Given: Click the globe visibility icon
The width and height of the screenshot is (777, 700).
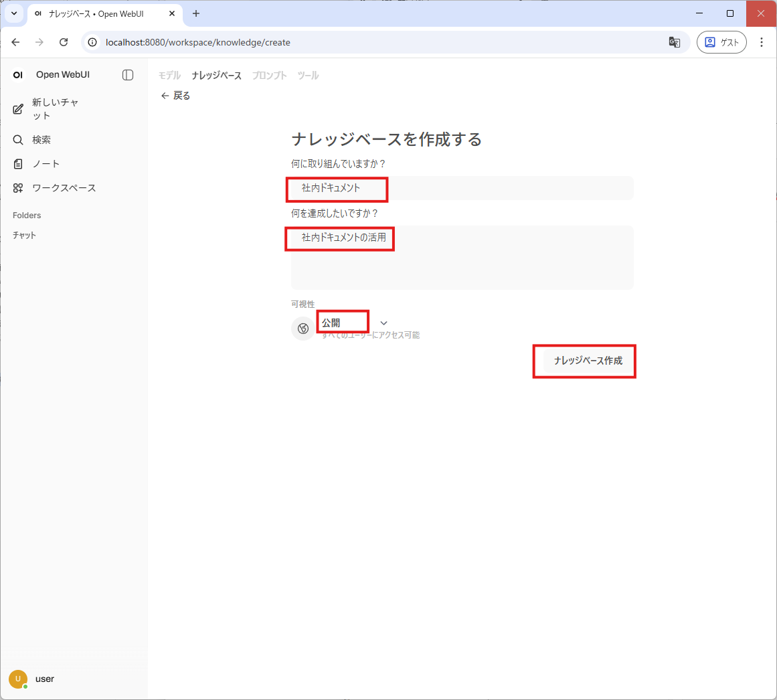Looking at the screenshot, I should pos(303,329).
